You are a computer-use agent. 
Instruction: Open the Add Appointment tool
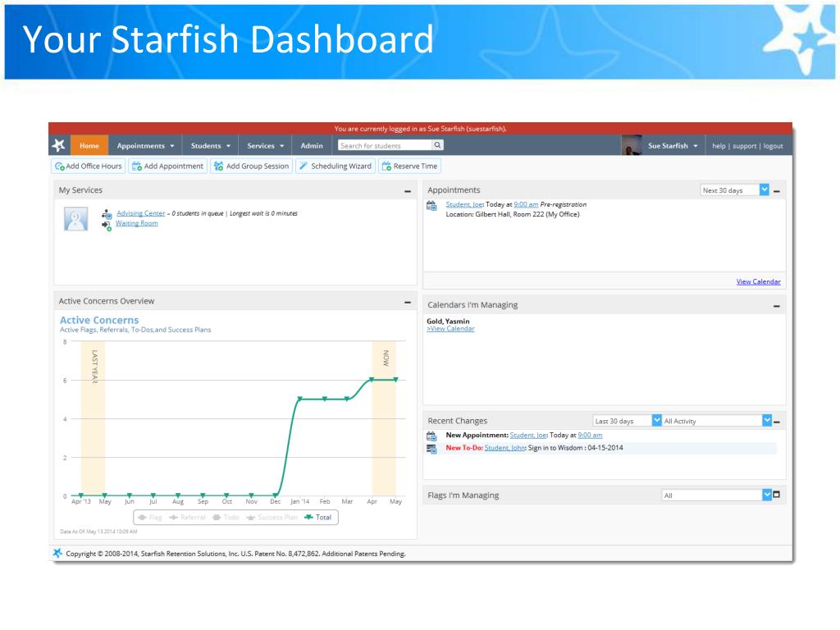coord(167,166)
